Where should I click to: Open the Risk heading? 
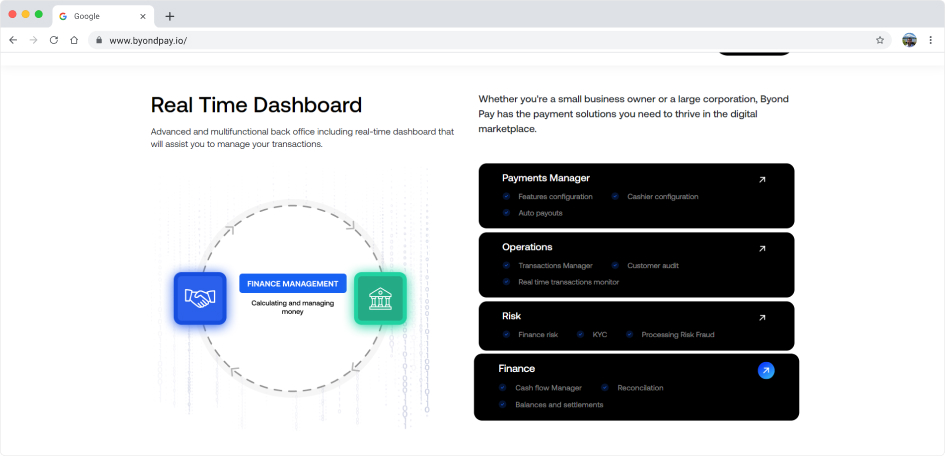tap(511, 316)
